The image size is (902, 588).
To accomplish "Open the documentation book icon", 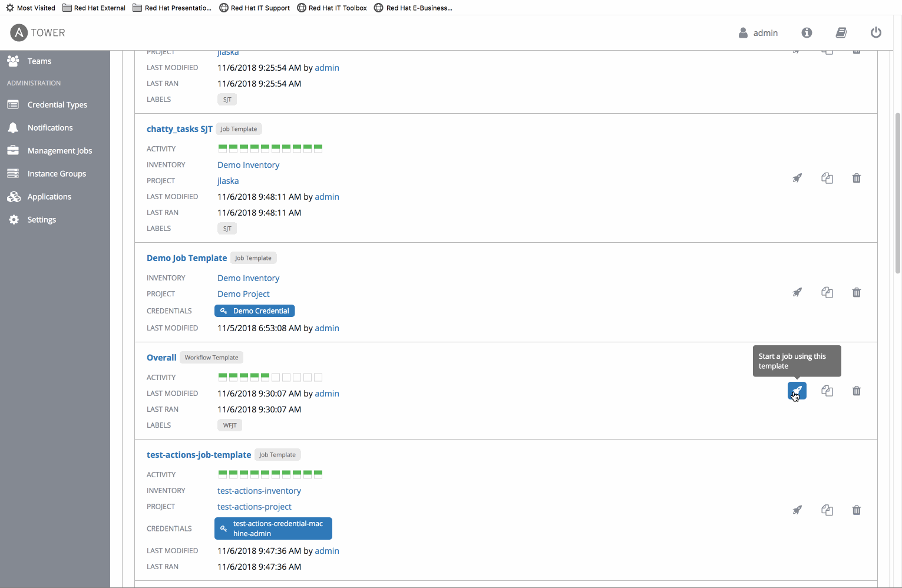I will click(841, 32).
